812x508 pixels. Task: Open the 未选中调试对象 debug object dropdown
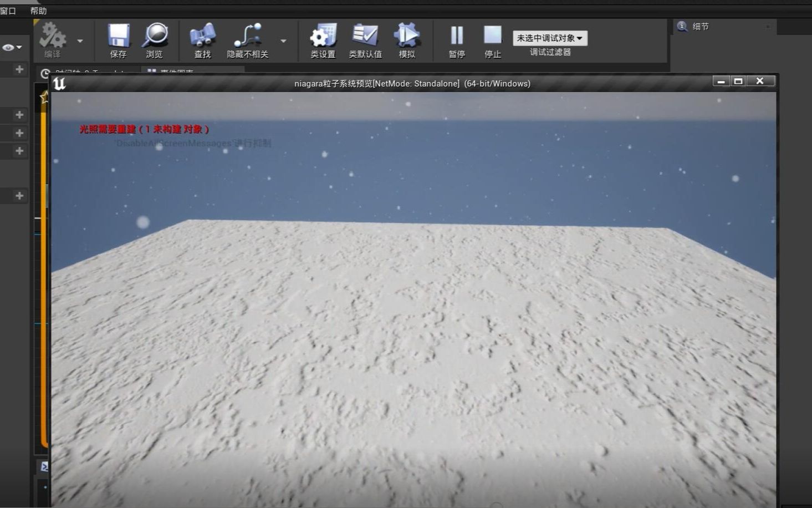point(550,38)
